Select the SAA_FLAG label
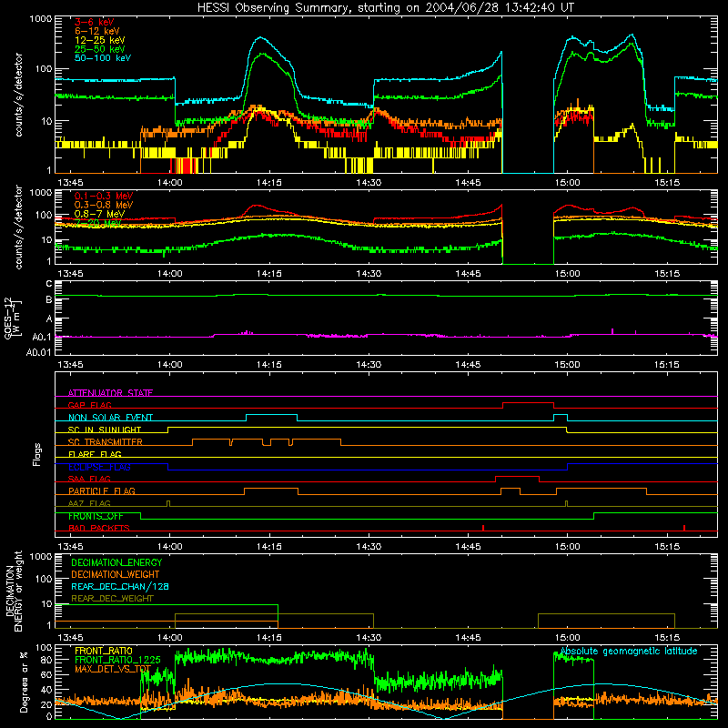 (89, 479)
